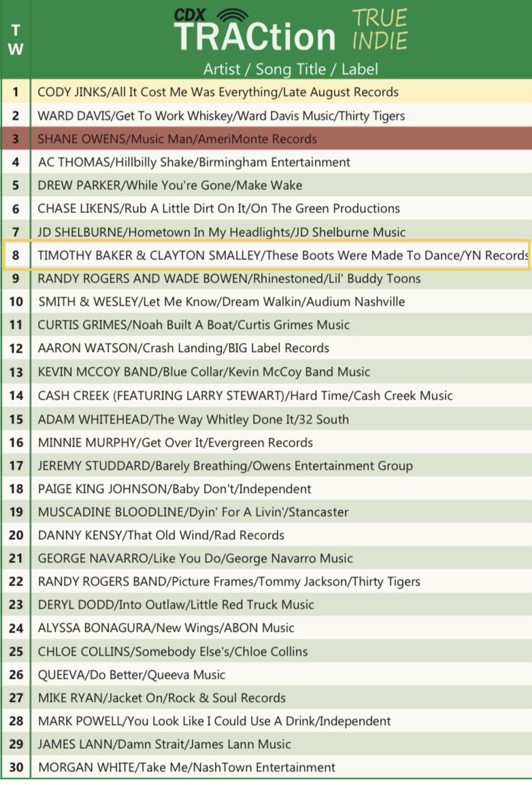Select the Mark Powell 'You Look Like I Could Use A Drink' row

(x=266, y=721)
